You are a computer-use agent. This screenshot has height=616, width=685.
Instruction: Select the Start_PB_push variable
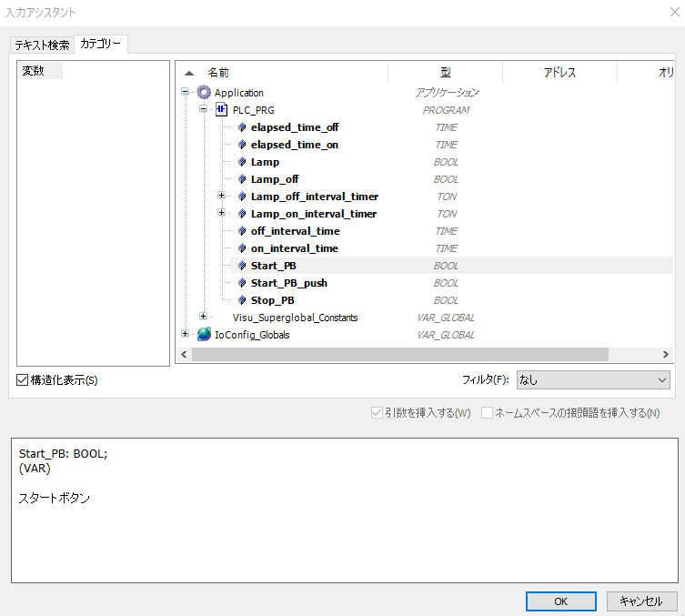(x=289, y=283)
